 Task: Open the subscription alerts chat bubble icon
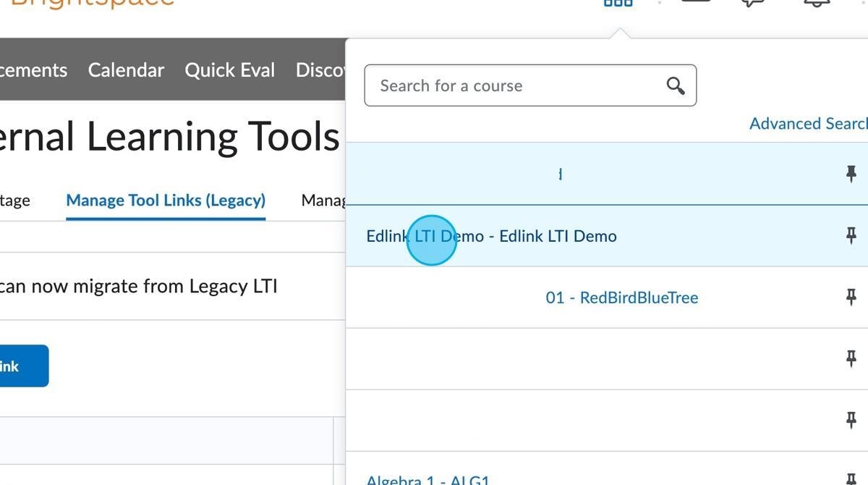[752, 3]
